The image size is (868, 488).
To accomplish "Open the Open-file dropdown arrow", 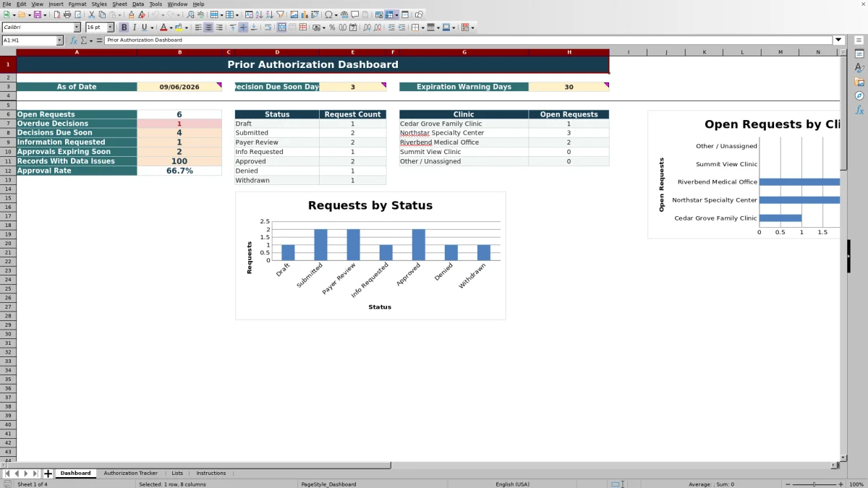I will (28, 14).
